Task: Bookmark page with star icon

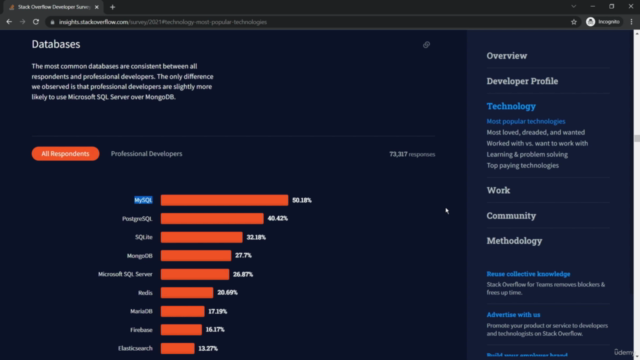Action: pos(574,22)
